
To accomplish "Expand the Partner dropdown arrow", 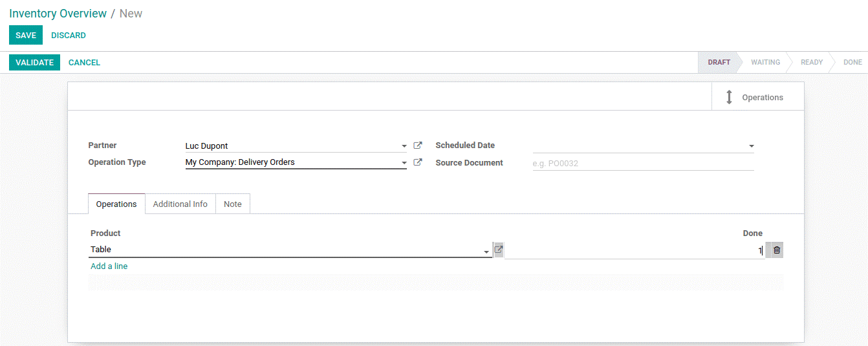I will 404,147.
